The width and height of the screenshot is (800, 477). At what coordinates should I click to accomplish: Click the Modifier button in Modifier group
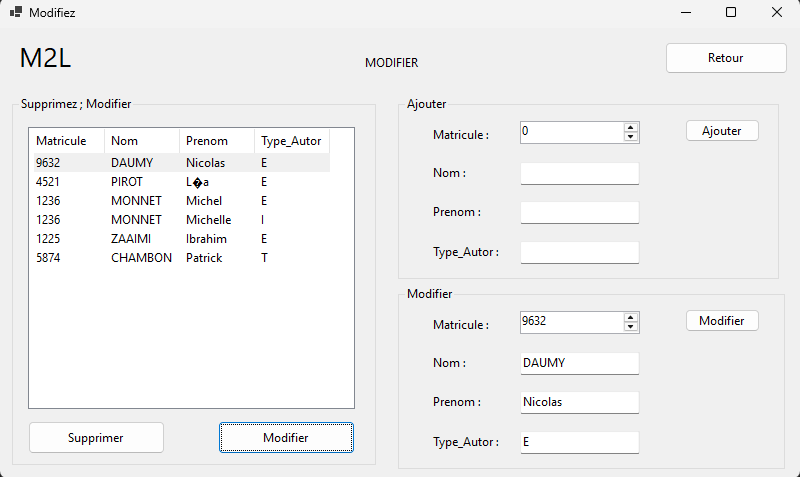722,321
